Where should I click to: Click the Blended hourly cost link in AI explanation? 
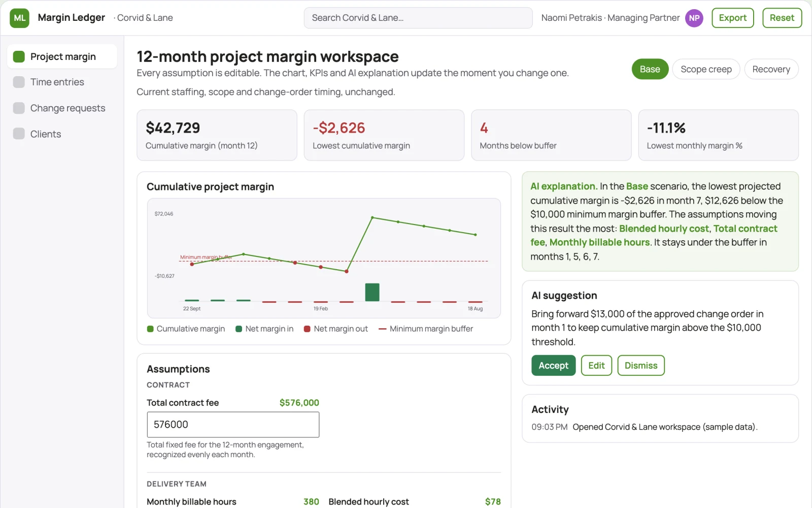click(x=664, y=229)
